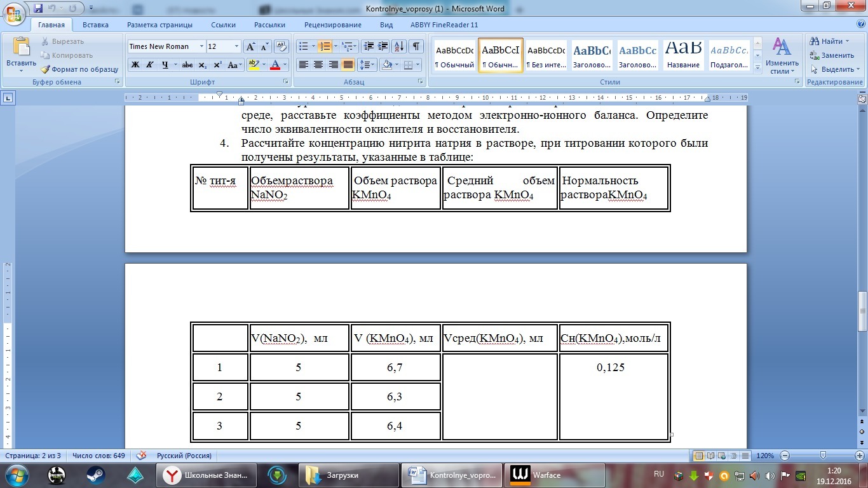Click the subscript x₂ icon
868x488 pixels.
pos(202,65)
